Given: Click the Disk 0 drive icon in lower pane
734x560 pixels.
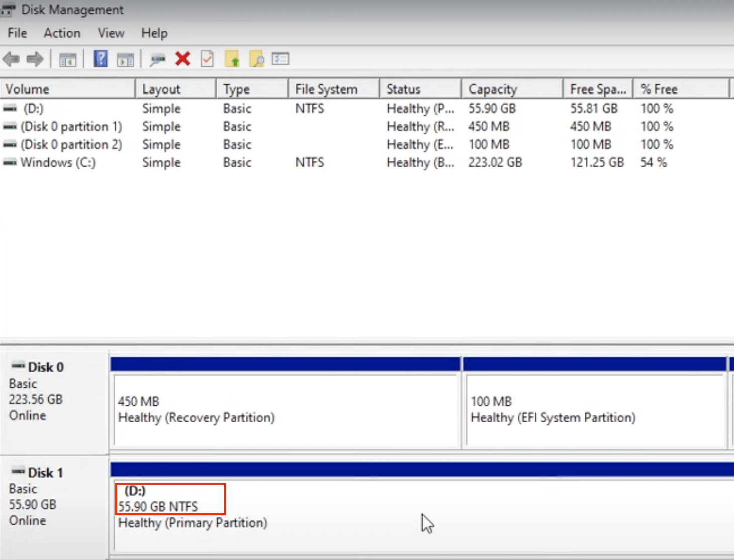Looking at the screenshot, I should coord(19,365).
